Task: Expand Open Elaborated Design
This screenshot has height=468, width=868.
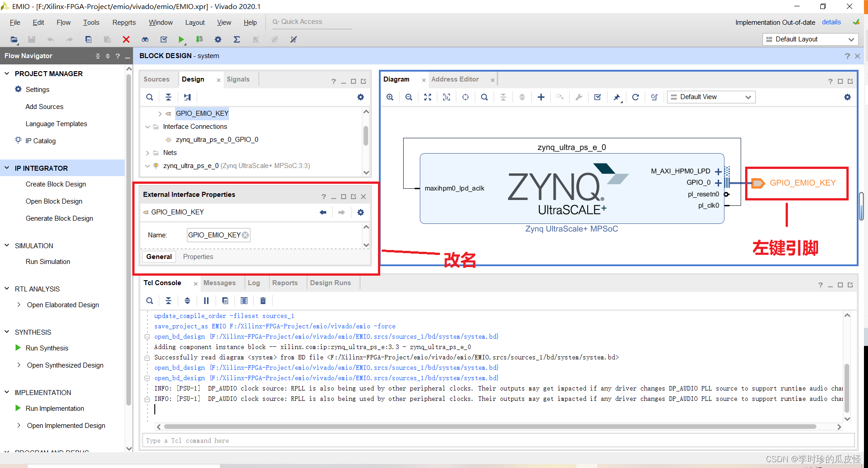Action: pyautogui.click(x=18, y=304)
